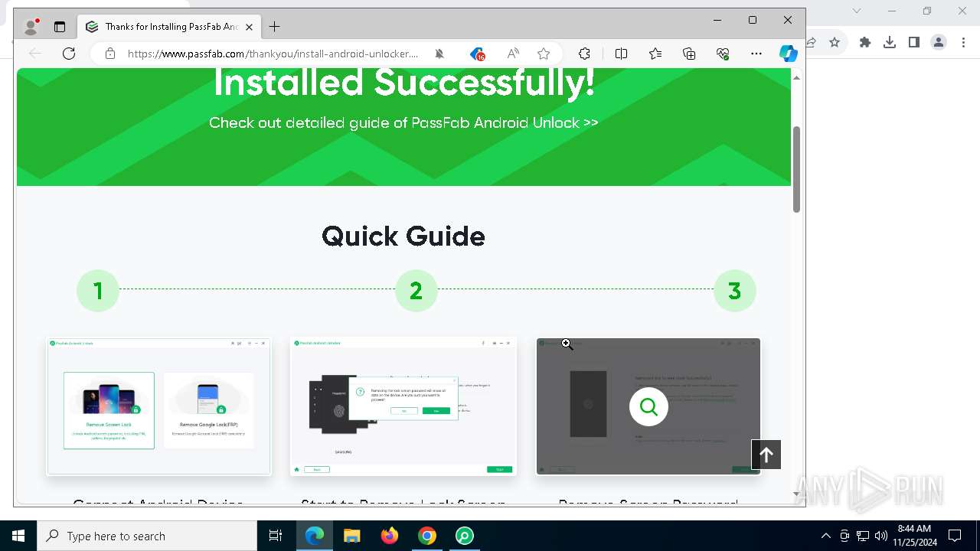Click scrollbar up arrow in Edge
This screenshot has width=980, height=551.
tap(796, 78)
